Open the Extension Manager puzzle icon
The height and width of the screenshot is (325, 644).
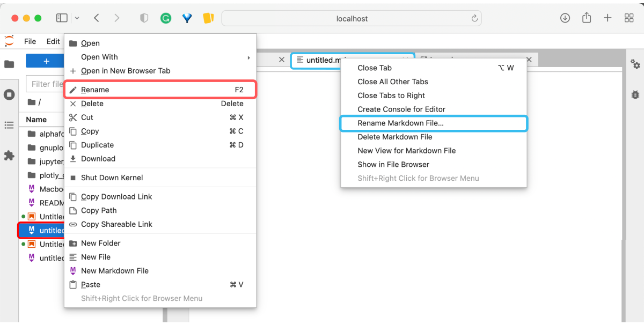coord(9,156)
